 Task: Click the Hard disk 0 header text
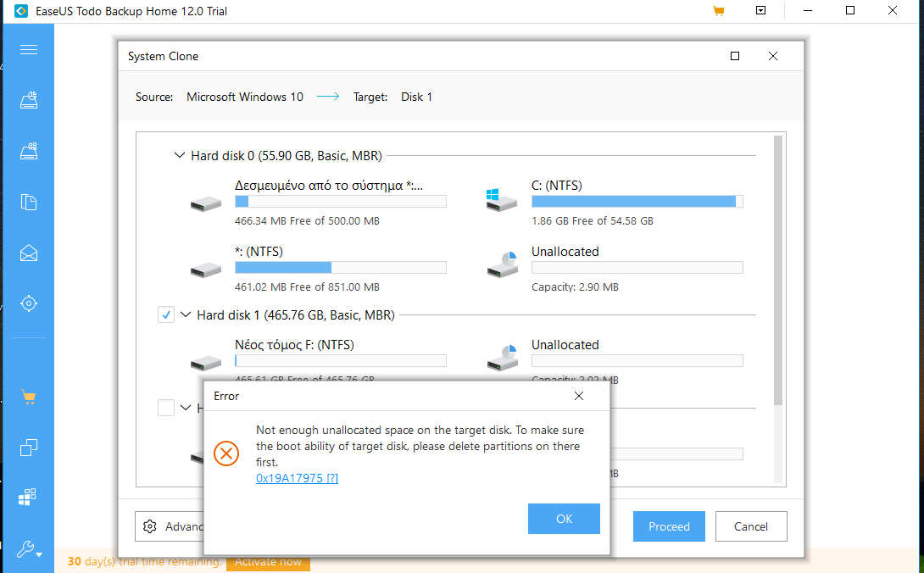click(287, 156)
